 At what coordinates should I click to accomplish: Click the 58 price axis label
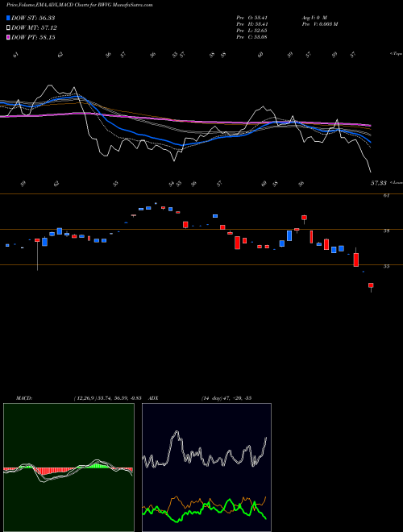click(x=386, y=231)
